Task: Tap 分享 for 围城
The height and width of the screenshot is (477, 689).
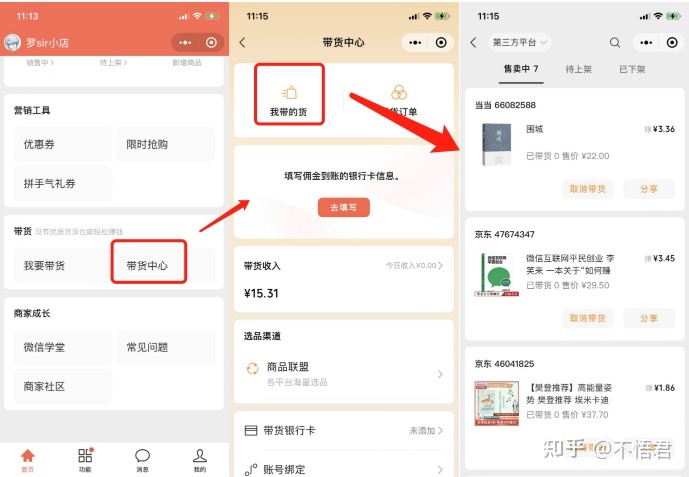Action: tap(649, 189)
